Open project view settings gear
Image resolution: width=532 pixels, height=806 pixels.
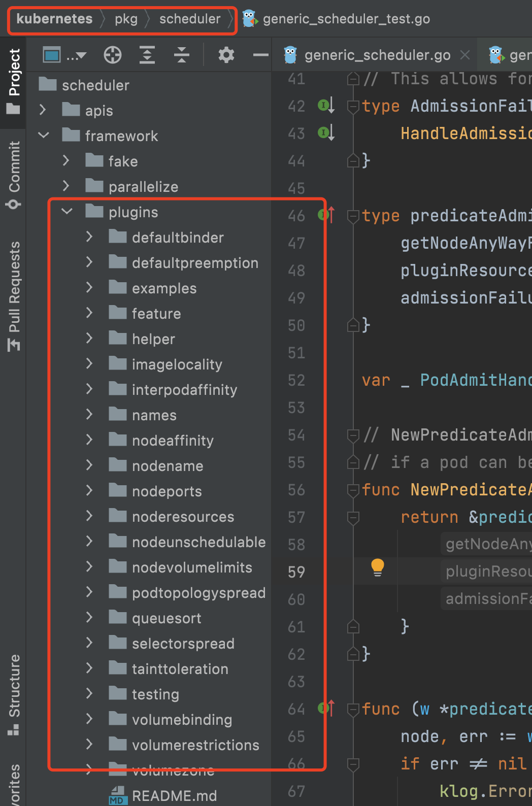[226, 55]
